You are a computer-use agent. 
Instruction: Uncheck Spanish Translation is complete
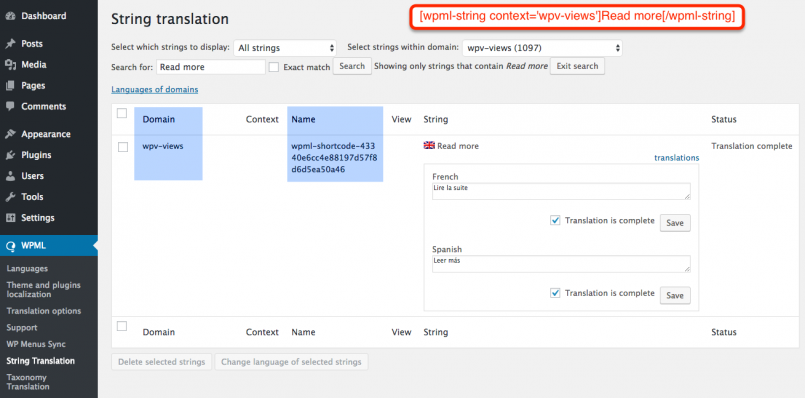pyautogui.click(x=555, y=293)
